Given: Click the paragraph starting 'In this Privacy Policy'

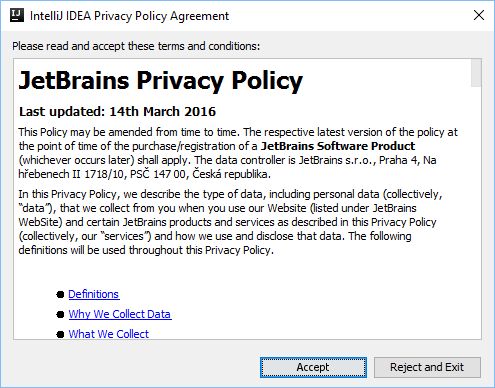Looking at the screenshot, I should click(x=231, y=222).
